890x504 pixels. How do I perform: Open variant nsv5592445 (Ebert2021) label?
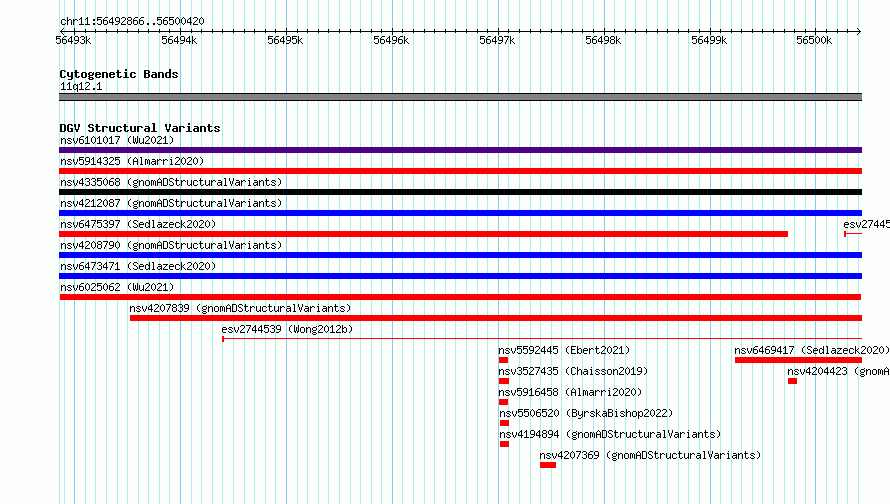[x=564, y=350]
